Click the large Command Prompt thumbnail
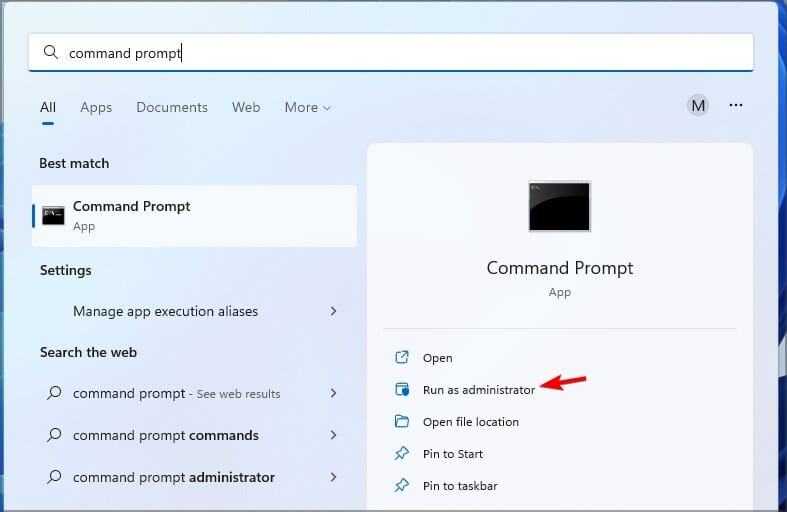The width and height of the screenshot is (787, 512). [x=560, y=206]
